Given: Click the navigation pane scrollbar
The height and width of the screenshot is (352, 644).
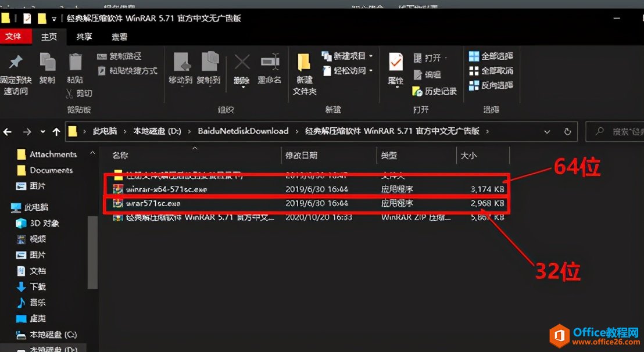Looking at the screenshot, I should 92,252.
